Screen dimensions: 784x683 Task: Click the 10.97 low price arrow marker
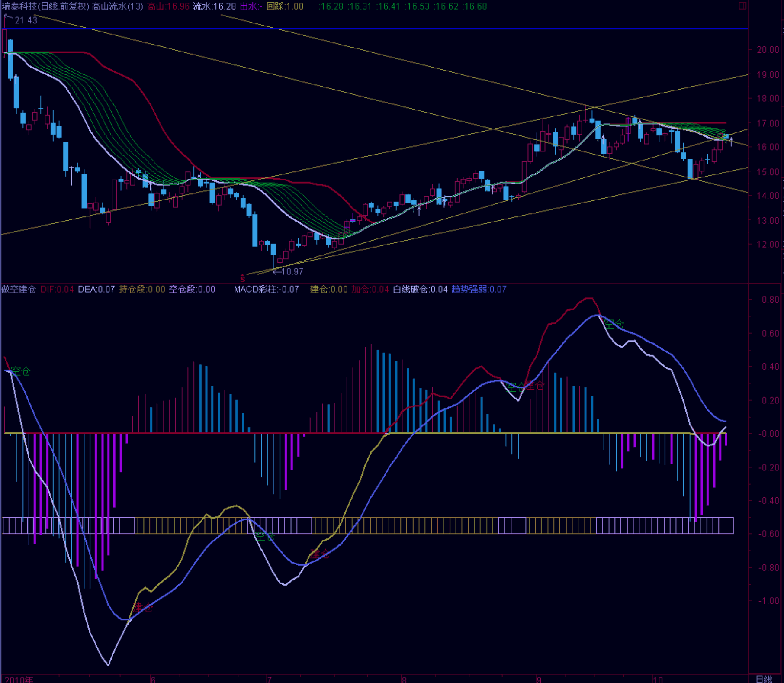pos(288,271)
